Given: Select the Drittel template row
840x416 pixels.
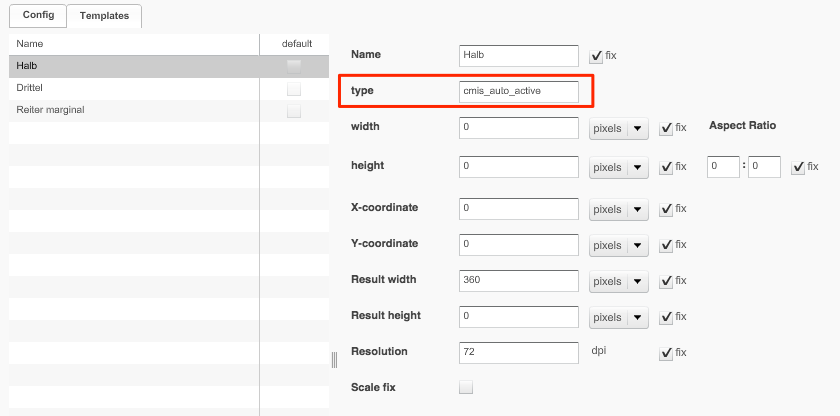Looking at the screenshot, I should [x=169, y=88].
